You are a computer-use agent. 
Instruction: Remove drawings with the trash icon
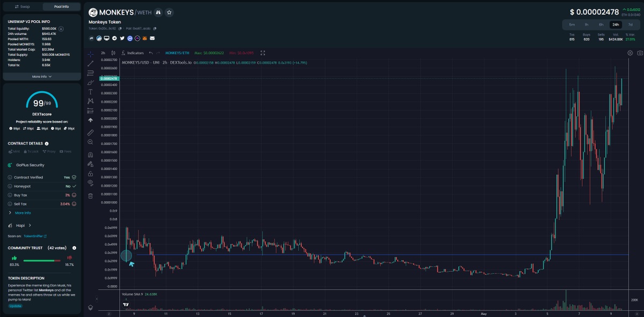point(90,196)
